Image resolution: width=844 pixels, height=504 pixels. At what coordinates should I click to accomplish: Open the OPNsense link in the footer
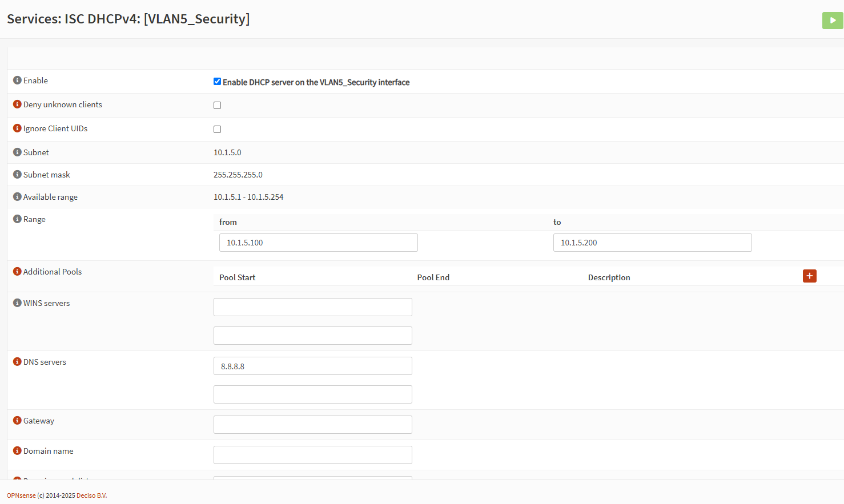click(x=21, y=495)
